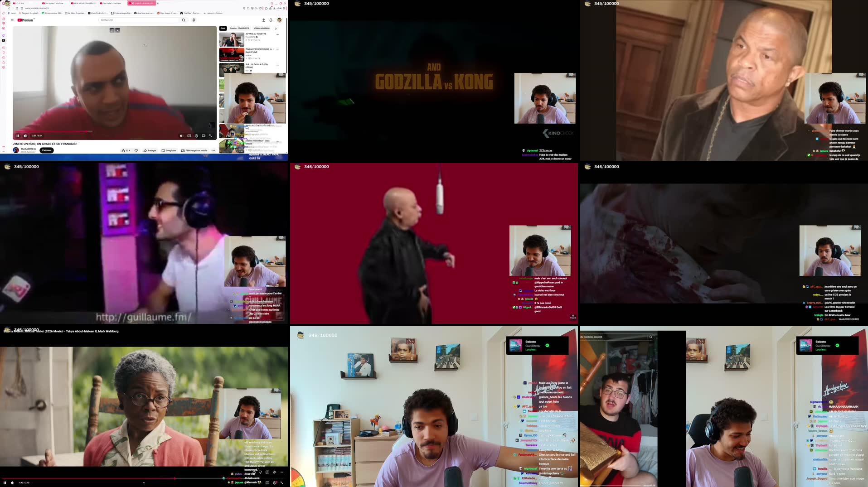Enter fullscreen on top-left YouTube player

211,135
